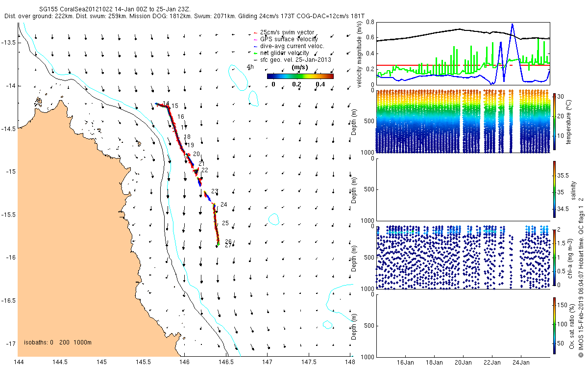Viewport: 588px width, 368px height.
Task: Click the '(m/s)' label above the colorbar
Action: click(x=300, y=67)
